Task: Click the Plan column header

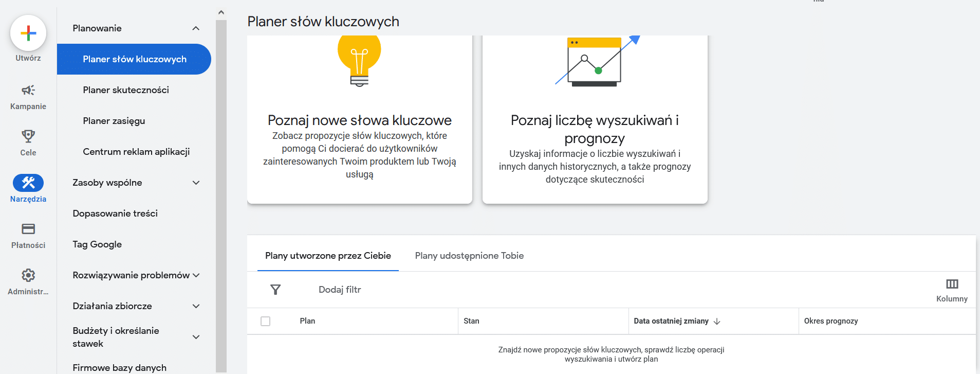Action: 307,321
